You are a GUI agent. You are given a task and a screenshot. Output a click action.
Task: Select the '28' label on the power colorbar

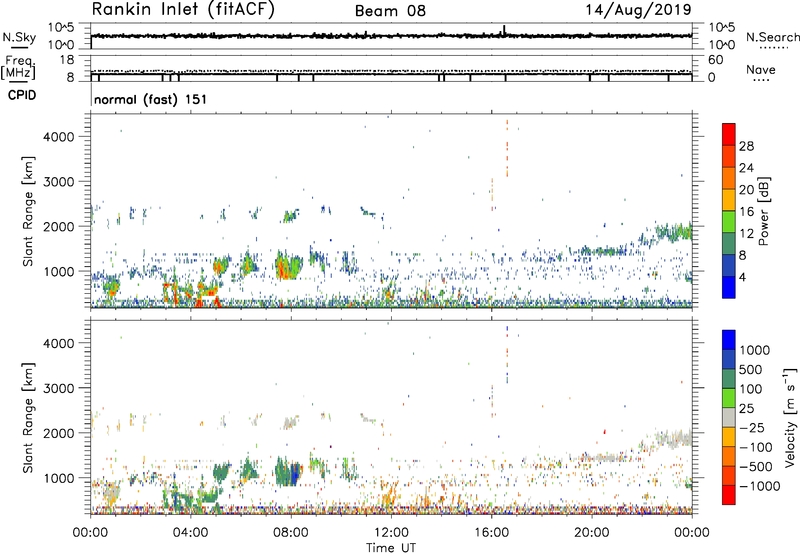tap(746, 146)
